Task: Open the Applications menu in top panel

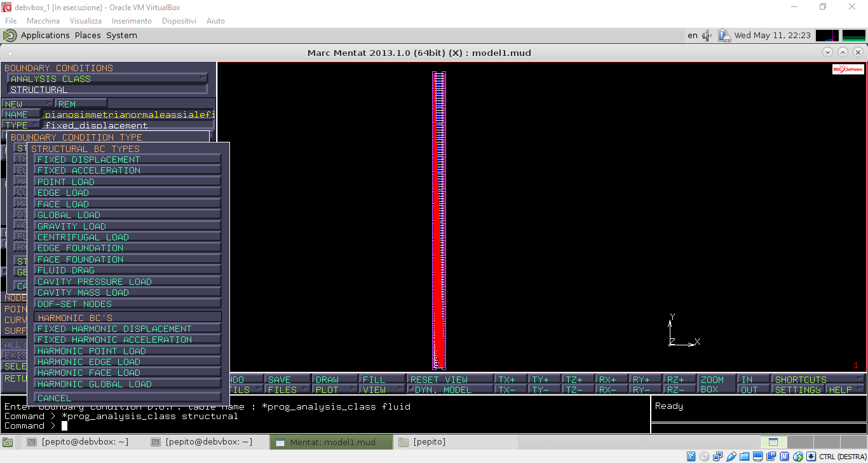Action: [x=44, y=36]
